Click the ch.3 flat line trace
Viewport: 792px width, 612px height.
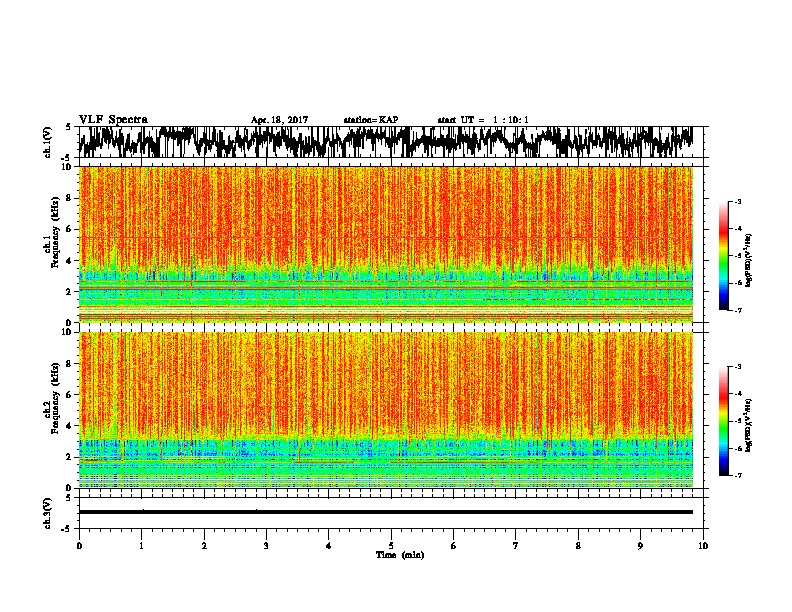[x=386, y=512]
